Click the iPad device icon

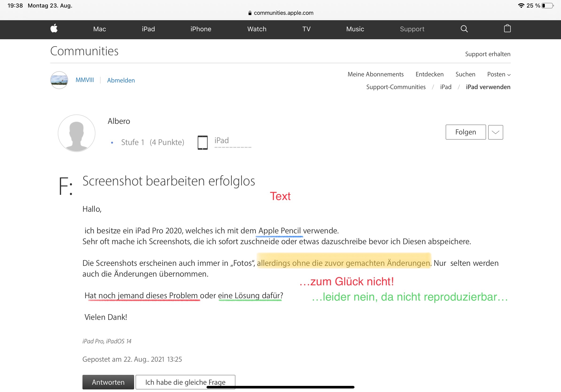pyautogui.click(x=203, y=142)
